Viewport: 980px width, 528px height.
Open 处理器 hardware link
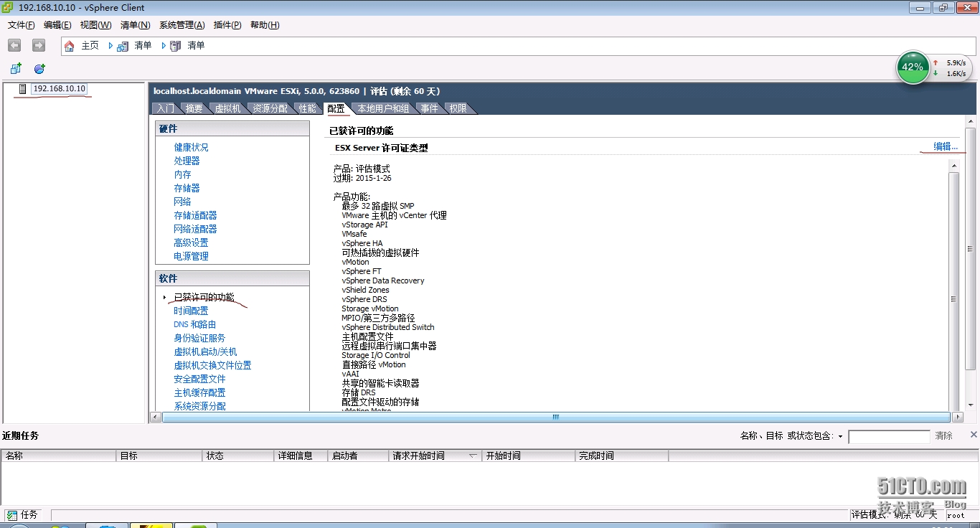(x=187, y=161)
